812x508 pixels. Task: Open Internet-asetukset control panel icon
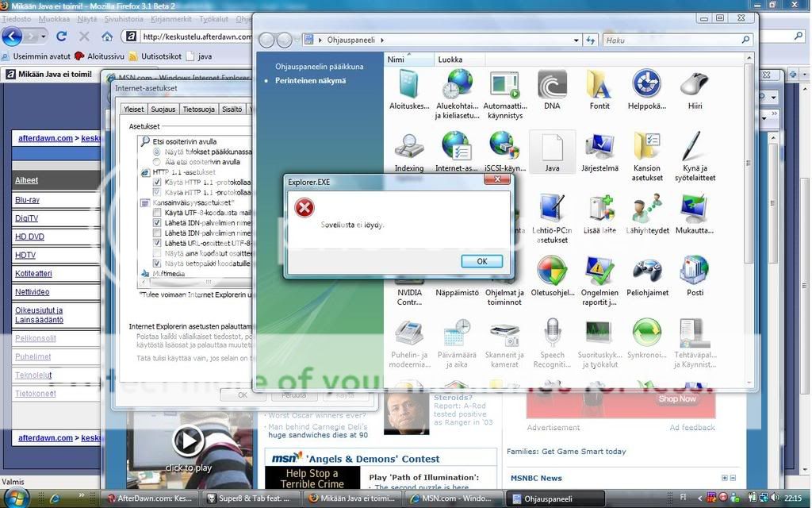(x=456, y=152)
